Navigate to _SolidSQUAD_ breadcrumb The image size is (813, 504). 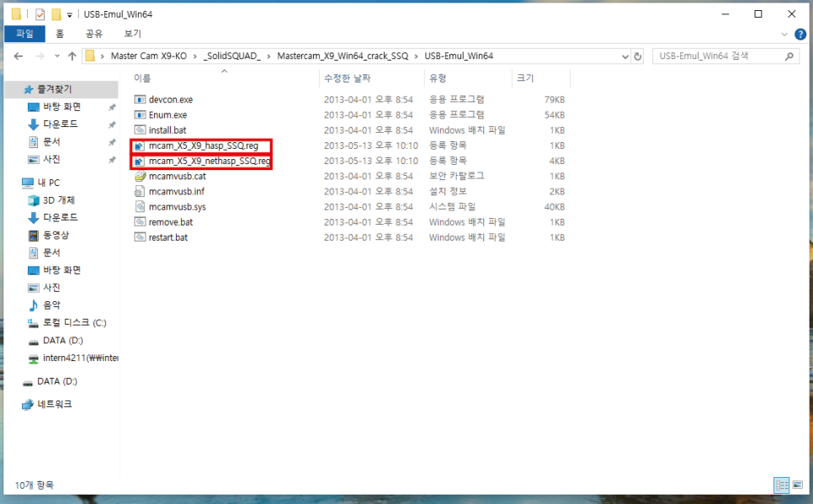(231, 56)
